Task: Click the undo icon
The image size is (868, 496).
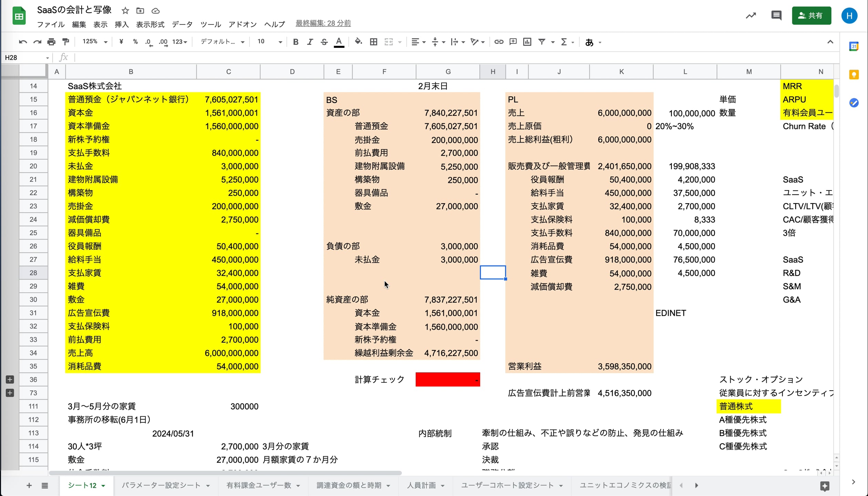Action: coord(23,42)
